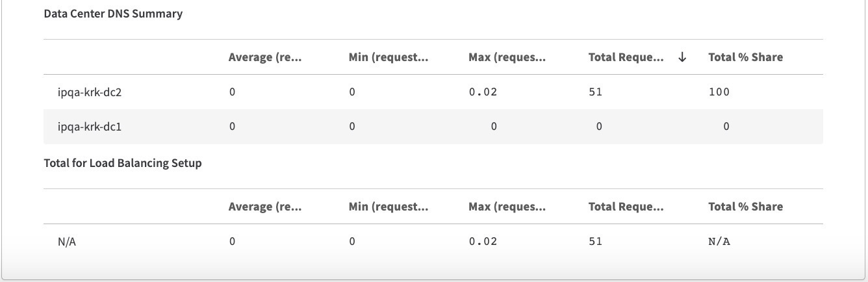Click Average header in Load Balancing Setup table
868x282 pixels.
[265, 207]
